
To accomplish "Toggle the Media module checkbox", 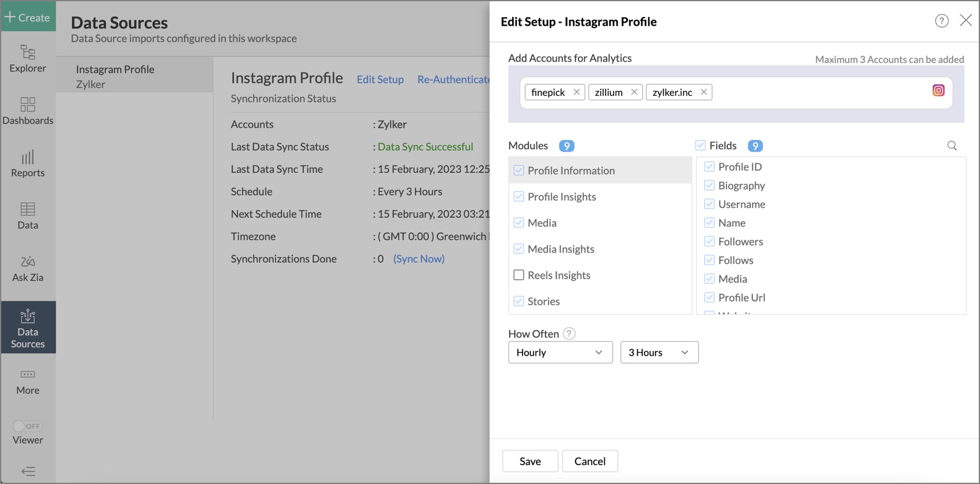I will coord(519,222).
